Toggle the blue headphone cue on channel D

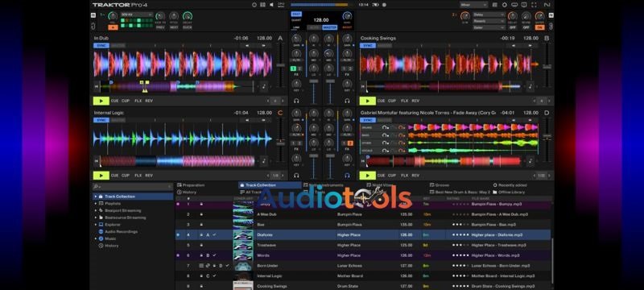pyautogui.click(x=348, y=176)
